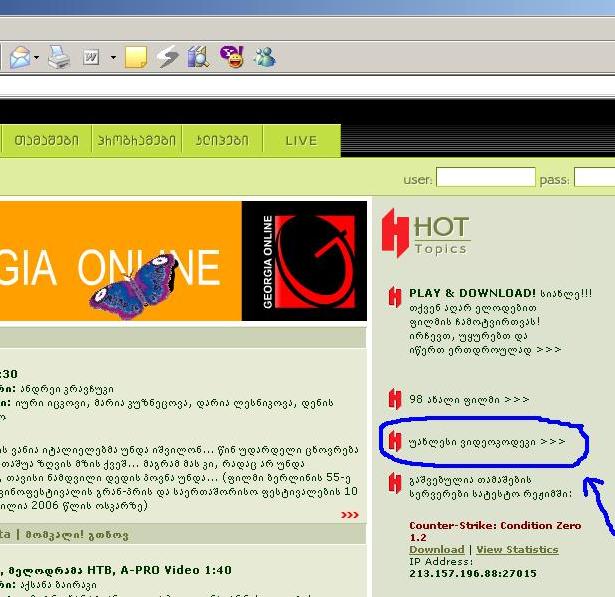The image size is (615, 597).
Task: Click the HOT Topics logo
Action: 426,233
